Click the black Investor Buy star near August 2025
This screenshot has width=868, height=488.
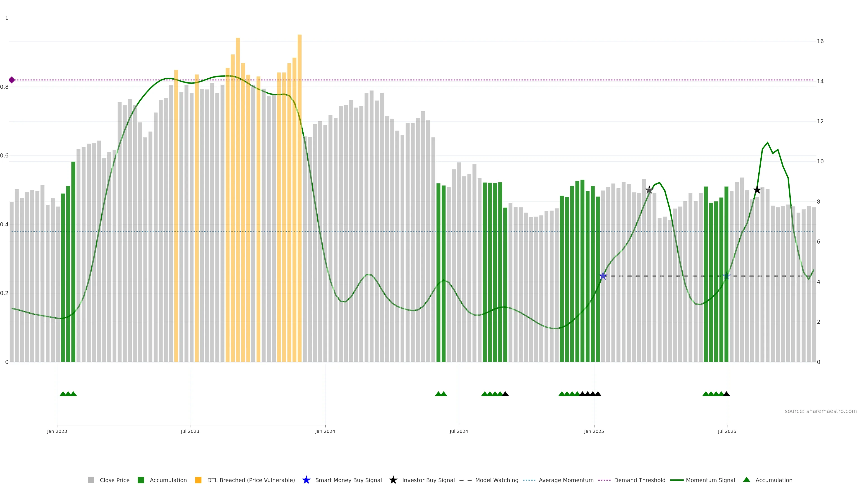pyautogui.click(x=757, y=190)
